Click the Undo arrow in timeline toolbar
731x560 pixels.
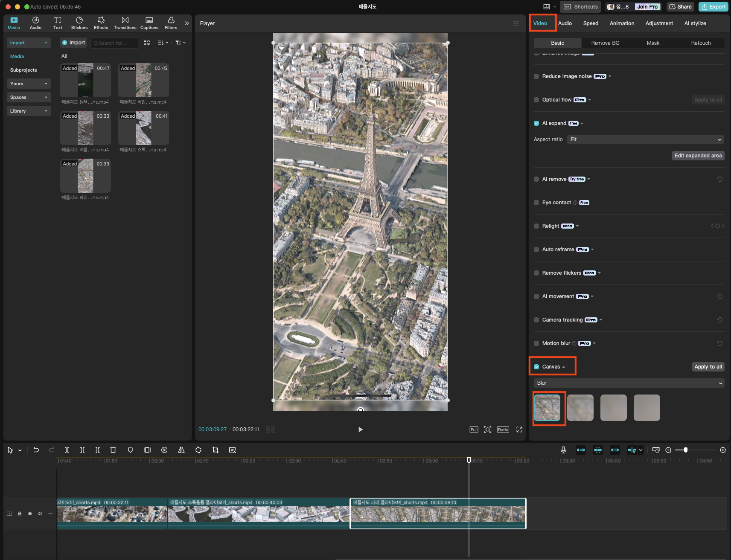coord(36,450)
